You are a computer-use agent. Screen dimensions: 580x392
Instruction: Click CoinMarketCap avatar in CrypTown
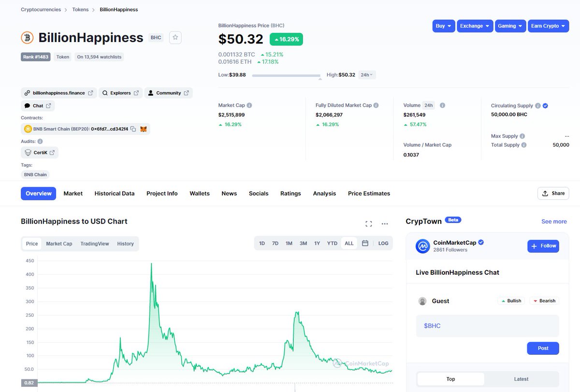pos(423,246)
